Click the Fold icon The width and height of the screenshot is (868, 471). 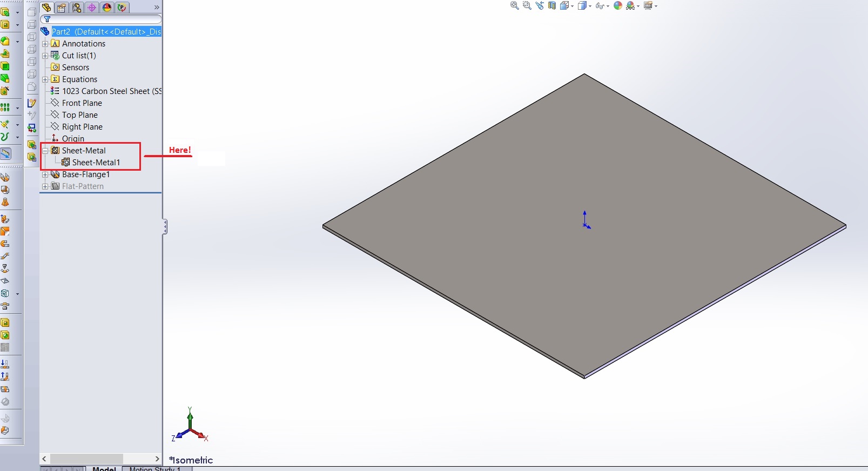click(x=5, y=376)
